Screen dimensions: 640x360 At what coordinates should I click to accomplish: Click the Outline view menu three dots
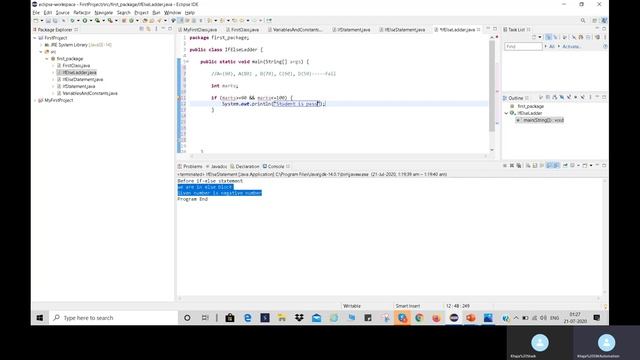tap(590, 98)
